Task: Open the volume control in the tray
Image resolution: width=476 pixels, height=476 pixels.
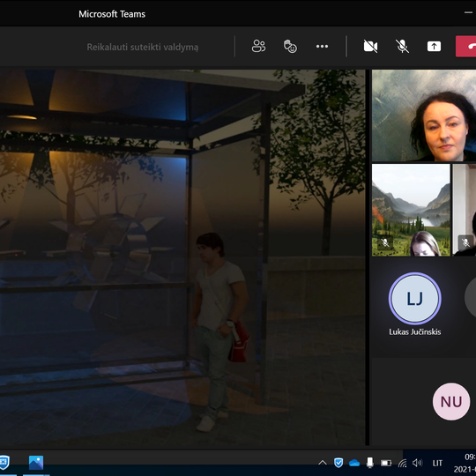Action: [418, 463]
